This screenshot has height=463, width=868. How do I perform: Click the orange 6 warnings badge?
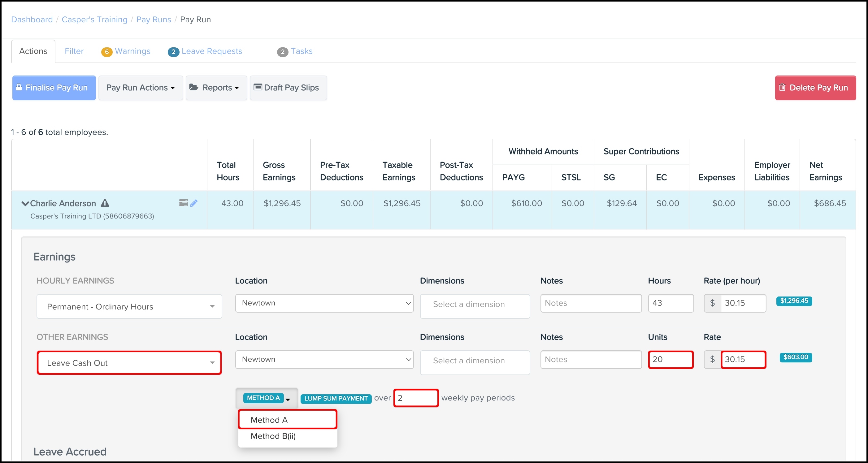[x=106, y=52]
